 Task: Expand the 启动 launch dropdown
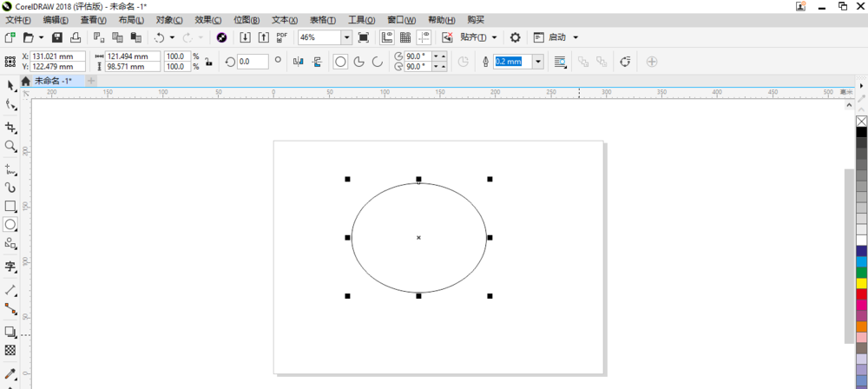(575, 37)
